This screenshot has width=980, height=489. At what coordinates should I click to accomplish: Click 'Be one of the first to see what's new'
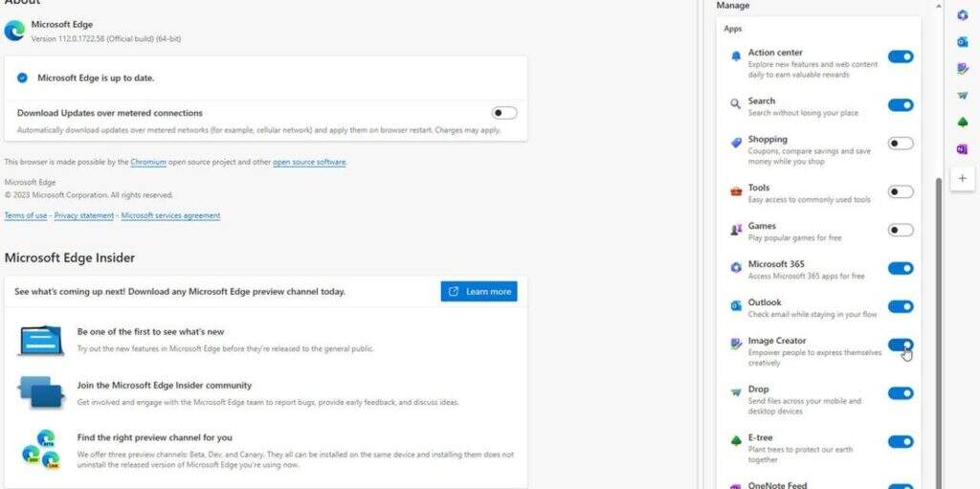[150, 332]
